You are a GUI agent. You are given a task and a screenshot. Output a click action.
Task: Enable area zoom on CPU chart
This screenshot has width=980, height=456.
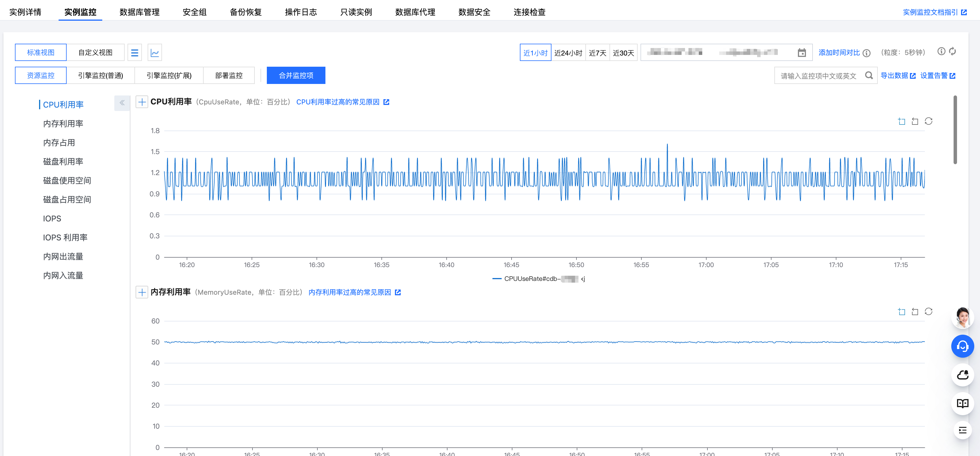coord(902,121)
